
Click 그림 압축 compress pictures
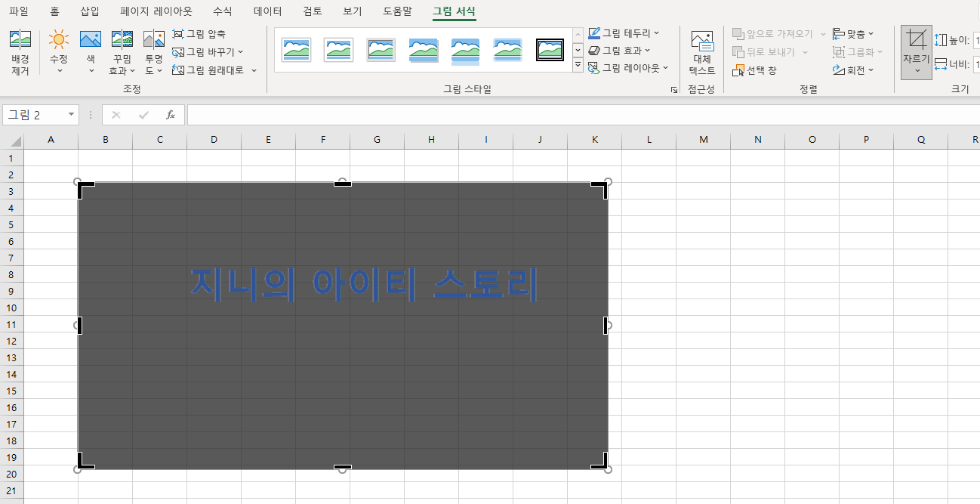[199, 34]
